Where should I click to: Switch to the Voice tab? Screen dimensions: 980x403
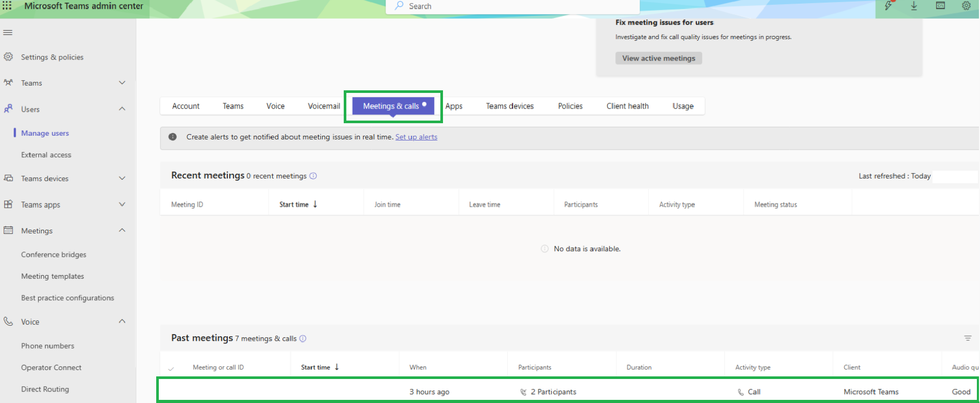(275, 106)
